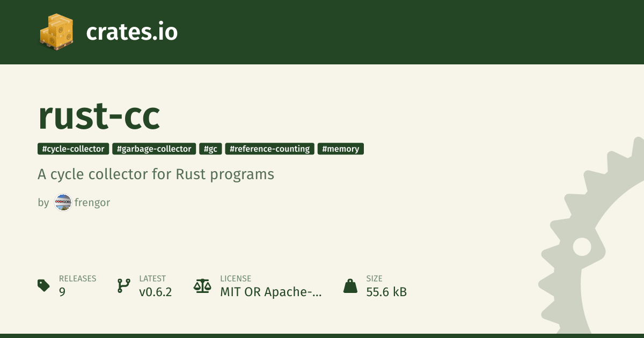Screen dimensions: 644x338
Task: Open the latest version v0.6.2
Action: point(155,292)
